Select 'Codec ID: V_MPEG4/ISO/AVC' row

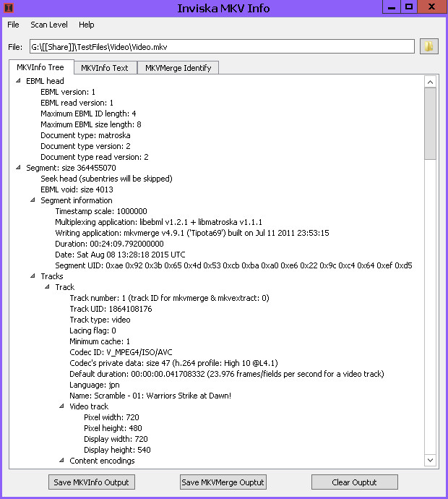coord(121,352)
